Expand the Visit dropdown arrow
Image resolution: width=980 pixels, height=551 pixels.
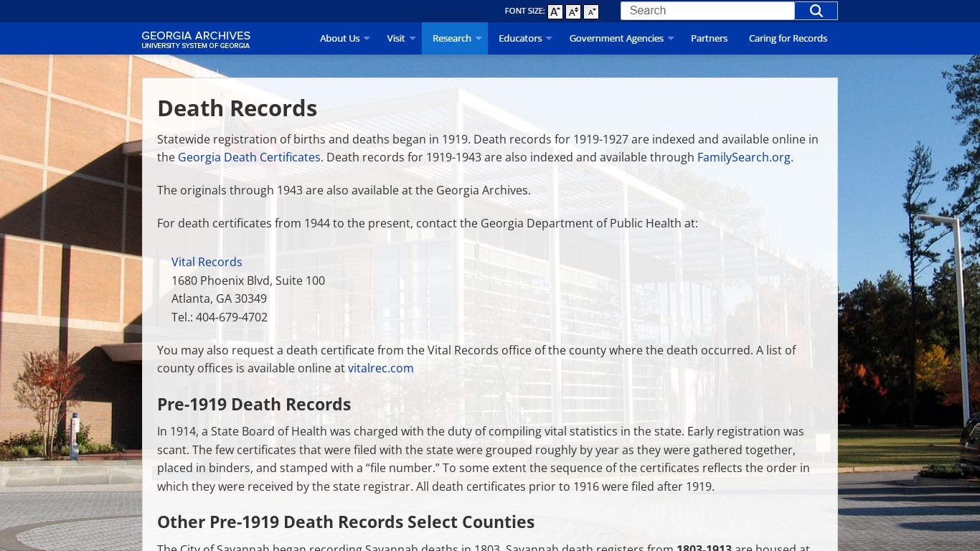(x=413, y=39)
